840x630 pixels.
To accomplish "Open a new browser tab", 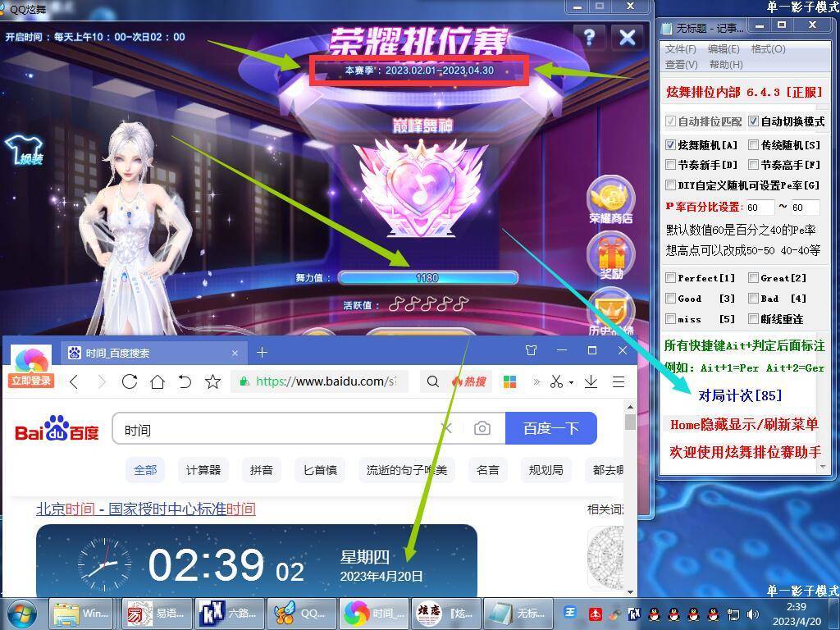I will pos(262,353).
